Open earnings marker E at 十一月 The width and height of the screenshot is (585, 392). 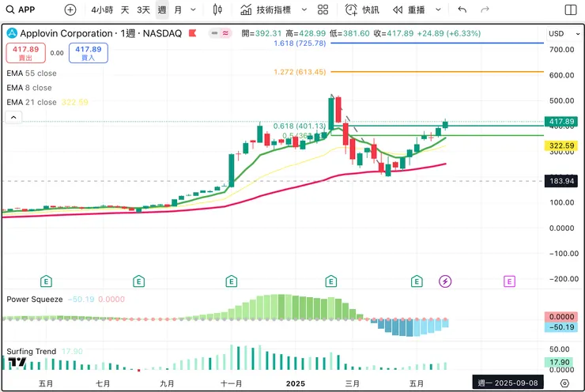(x=232, y=281)
